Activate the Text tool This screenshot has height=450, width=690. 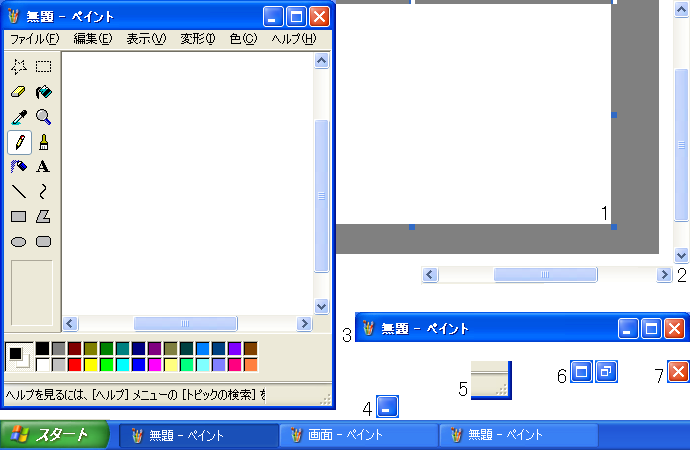click(44, 167)
